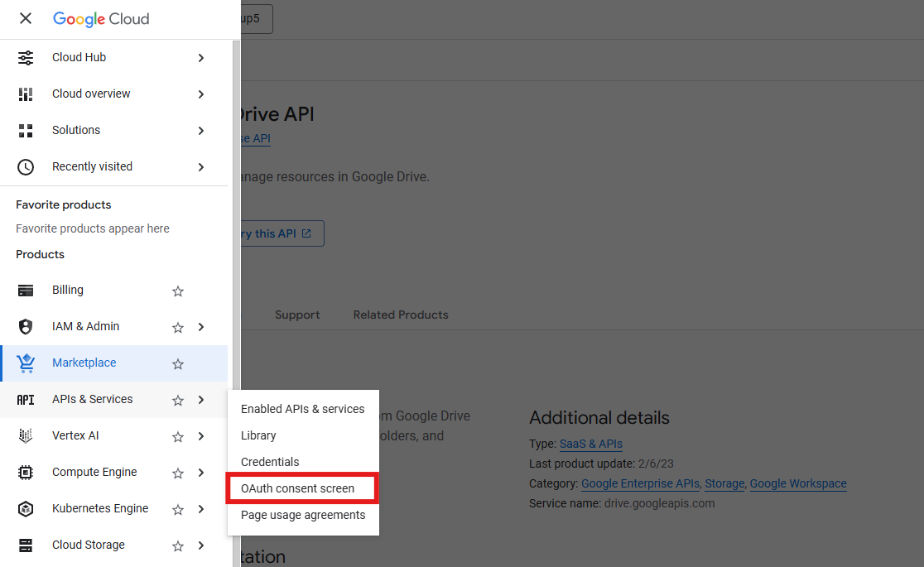Click the Billing card icon

pyautogui.click(x=26, y=291)
